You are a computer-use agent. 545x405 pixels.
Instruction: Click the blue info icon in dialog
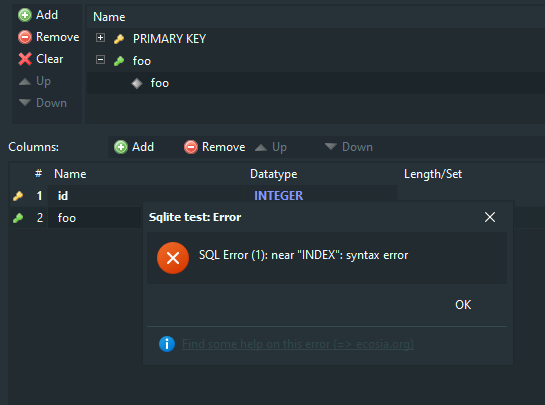pos(167,344)
